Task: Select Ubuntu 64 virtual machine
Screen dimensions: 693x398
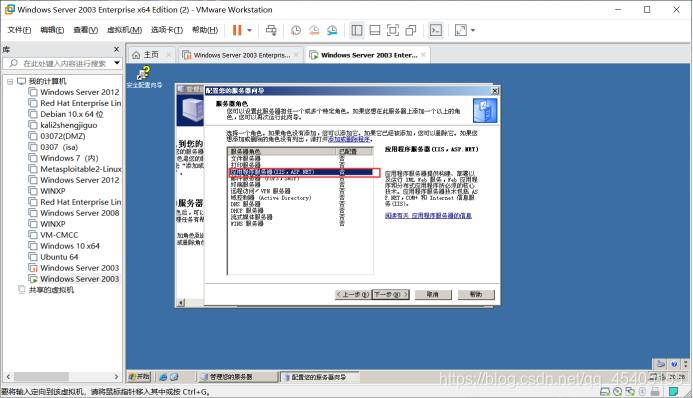Action: coord(59,257)
